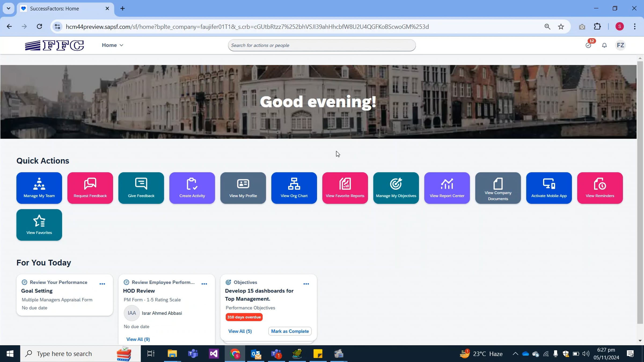
Task: Open Manage My Objectives
Action: [396, 188]
